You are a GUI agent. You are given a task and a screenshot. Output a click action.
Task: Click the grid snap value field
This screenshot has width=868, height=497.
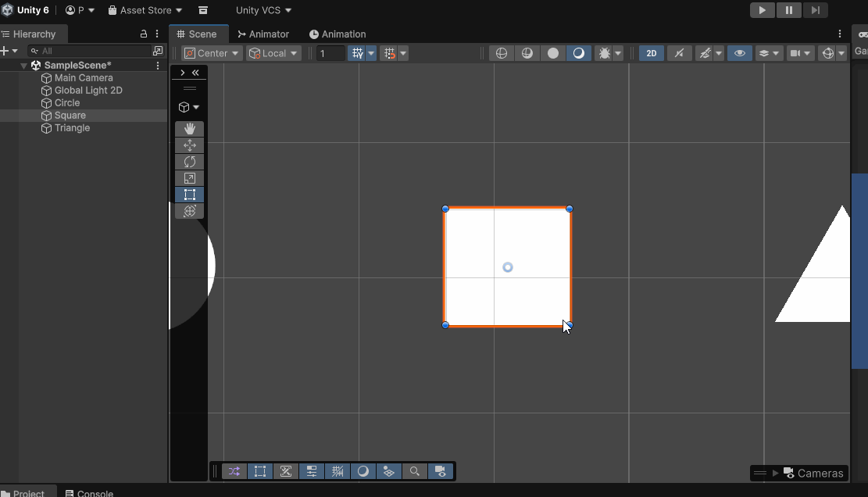click(330, 53)
